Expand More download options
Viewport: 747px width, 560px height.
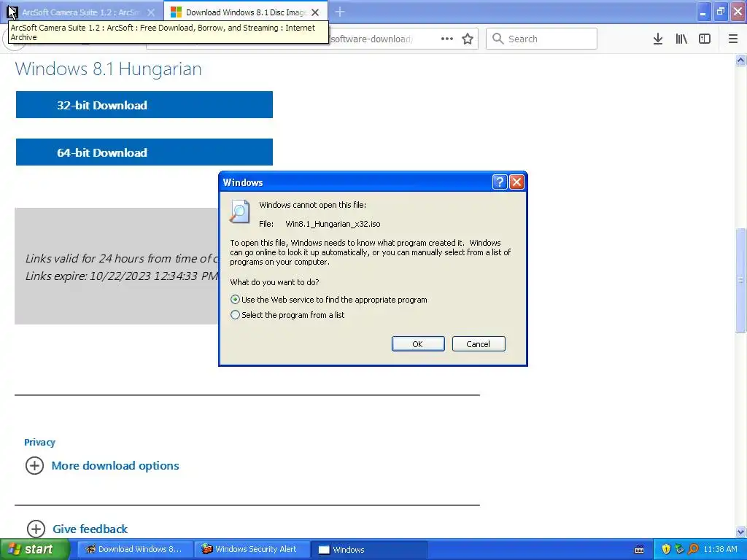point(34,465)
